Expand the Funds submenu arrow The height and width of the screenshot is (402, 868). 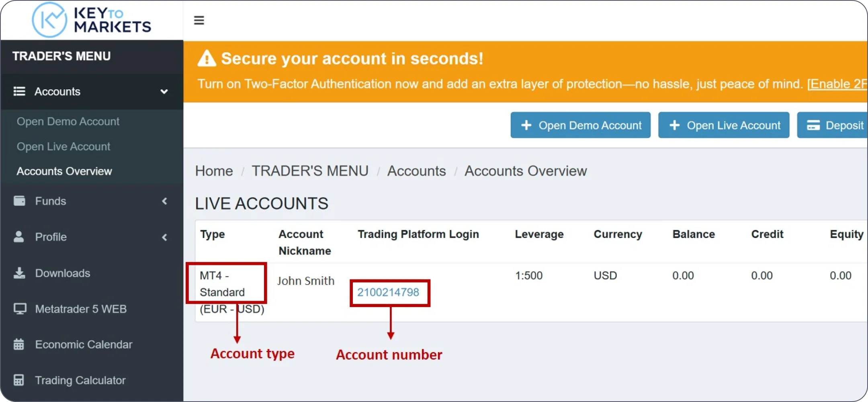[x=164, y=201]
